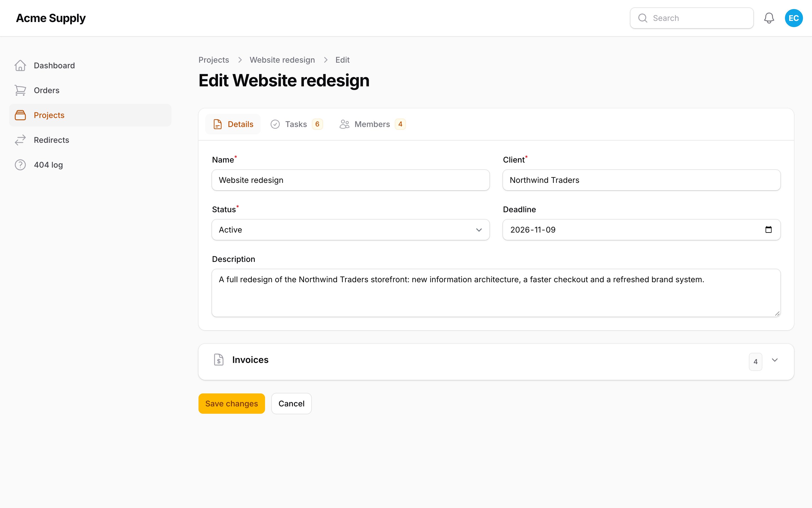Expand the Invoices section chevron
This screenshot has height=508, width=812.
click(x=775, y=360)
